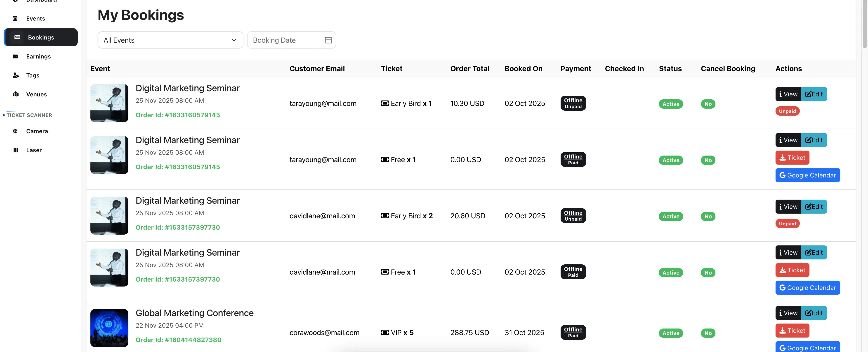The image size is (868, 352).
Task: Open the All Events dropdown
Action: coord(170,40)
